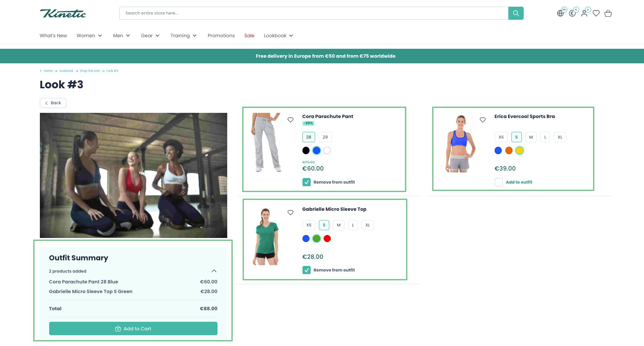Click the search magnifier button
Screen dimensions: 644x346
pyautogui.click(x=515, y=13)
